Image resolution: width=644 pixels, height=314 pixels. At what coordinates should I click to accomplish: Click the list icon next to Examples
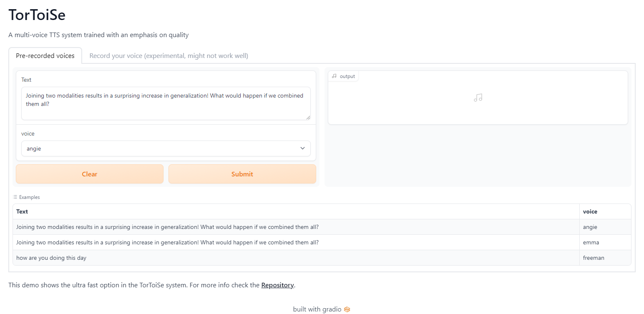pos(15,197)
